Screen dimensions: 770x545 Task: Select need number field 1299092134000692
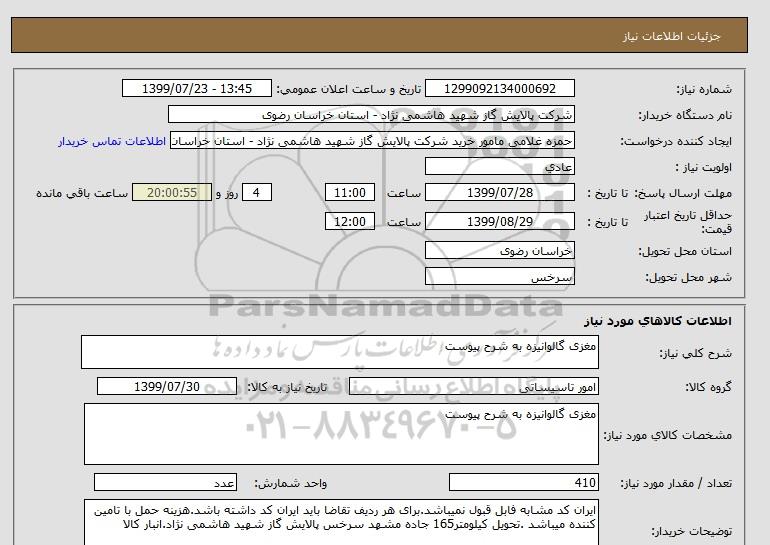tap(499, 88)
